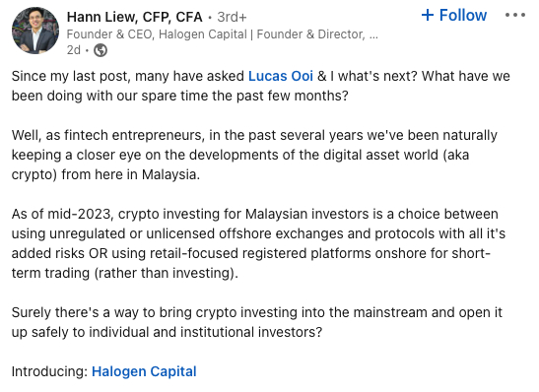Open Hann Liew, CFP, CFA profile name
The height and width of the screenshot is (392, 539).
(134, 17)
